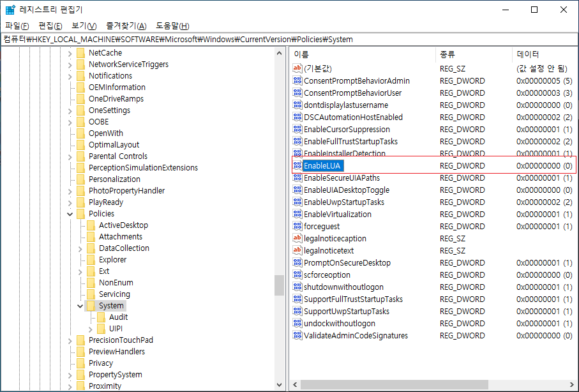Viewport: 579px width, 392px height.
Task: Click the DWORD icon of PromptOnSecureDesktop
Action: click(x=297, y=262)
